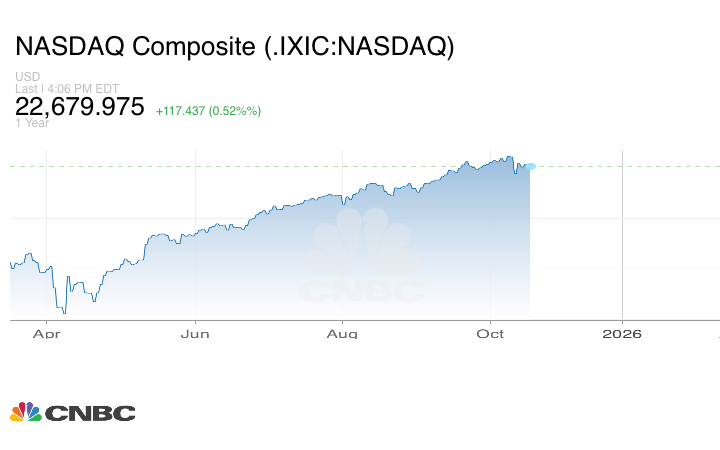Viewport: 720px width, 450px height.
Task: Click the last price 22,679.975
Action: pos(81,107)
